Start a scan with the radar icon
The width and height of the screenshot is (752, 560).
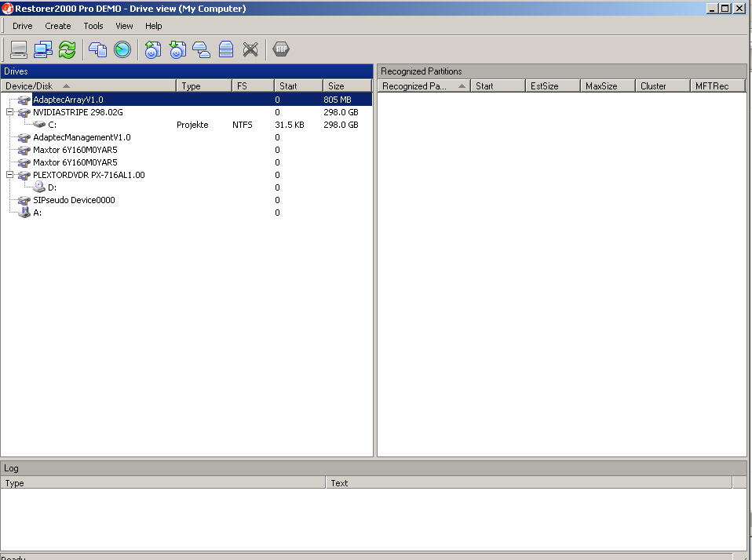click(x=122, y=49)
